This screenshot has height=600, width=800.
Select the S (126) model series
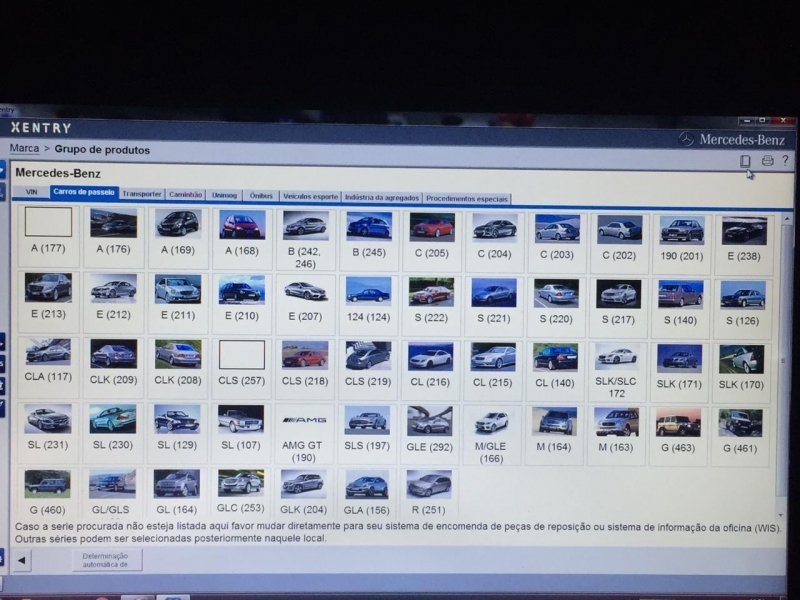(743, 309)
